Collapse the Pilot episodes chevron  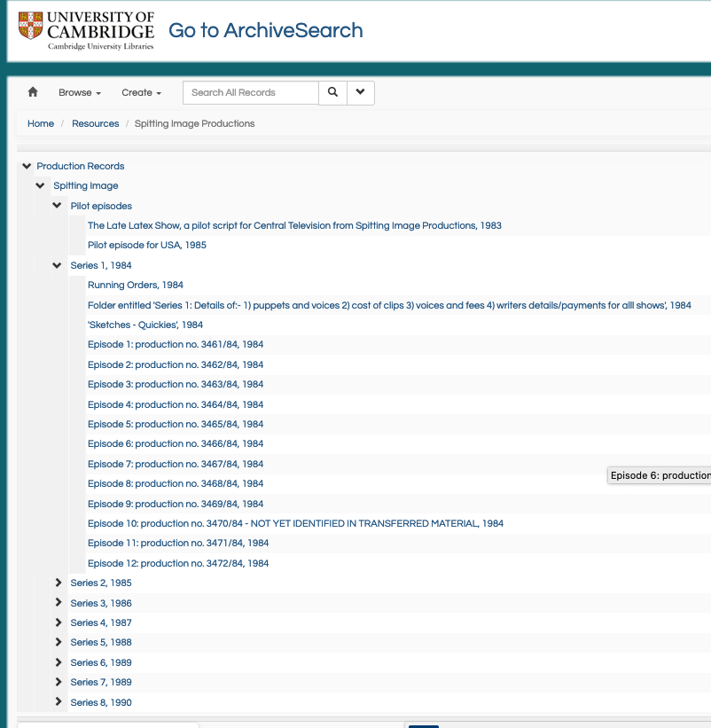pos(57,205)
